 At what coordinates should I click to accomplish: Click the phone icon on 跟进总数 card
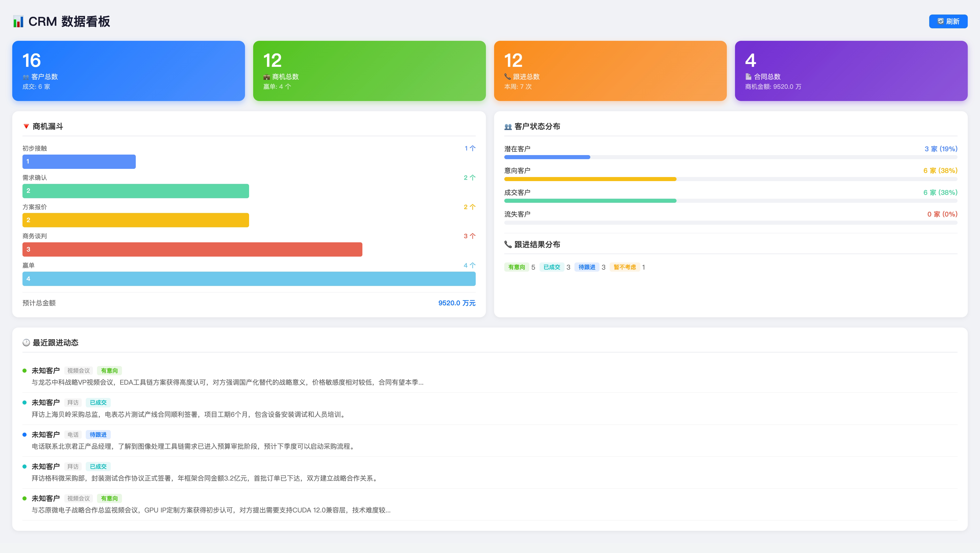click(508, 77)
